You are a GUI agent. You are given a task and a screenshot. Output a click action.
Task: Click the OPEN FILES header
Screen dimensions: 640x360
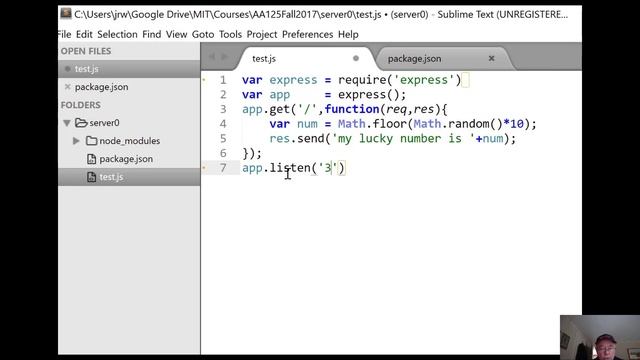[86, 51]
